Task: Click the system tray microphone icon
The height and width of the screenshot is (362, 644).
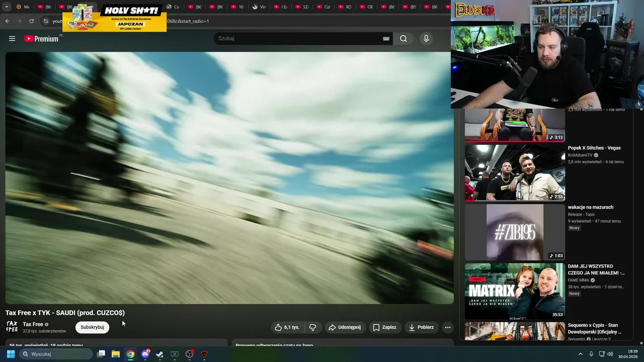Action: [x=591, y=354]
